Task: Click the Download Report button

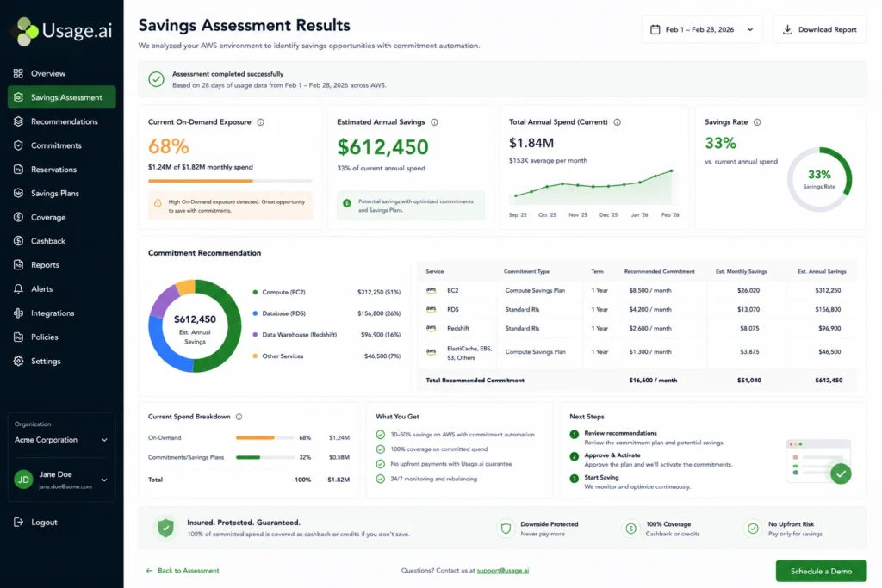Action: [820, 29]
